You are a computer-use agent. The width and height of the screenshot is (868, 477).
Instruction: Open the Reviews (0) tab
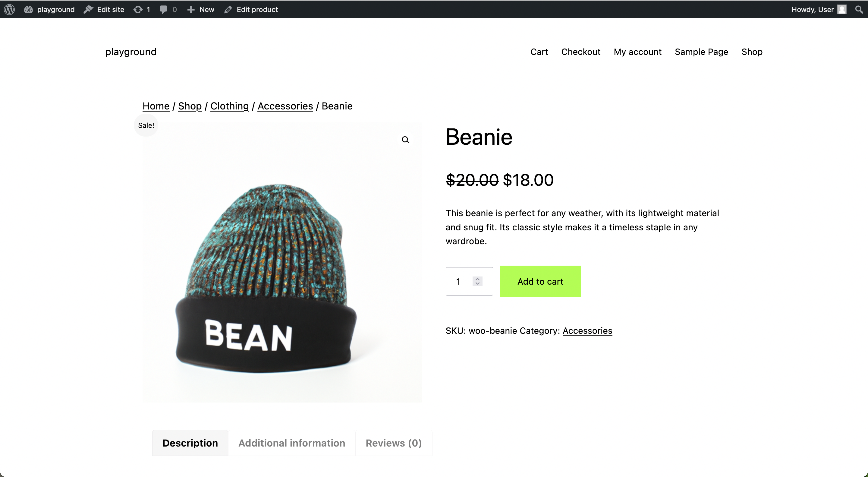click(394, 443)
